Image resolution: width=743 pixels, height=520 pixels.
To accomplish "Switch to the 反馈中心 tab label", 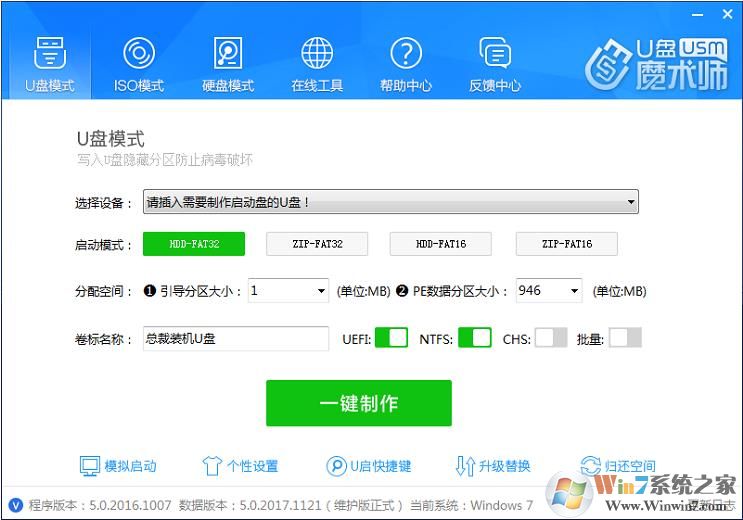I will click(x=495, y=86).
